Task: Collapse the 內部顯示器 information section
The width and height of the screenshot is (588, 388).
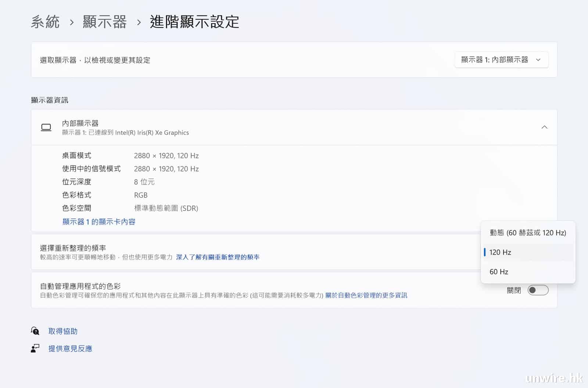Action: click(544, 127)
